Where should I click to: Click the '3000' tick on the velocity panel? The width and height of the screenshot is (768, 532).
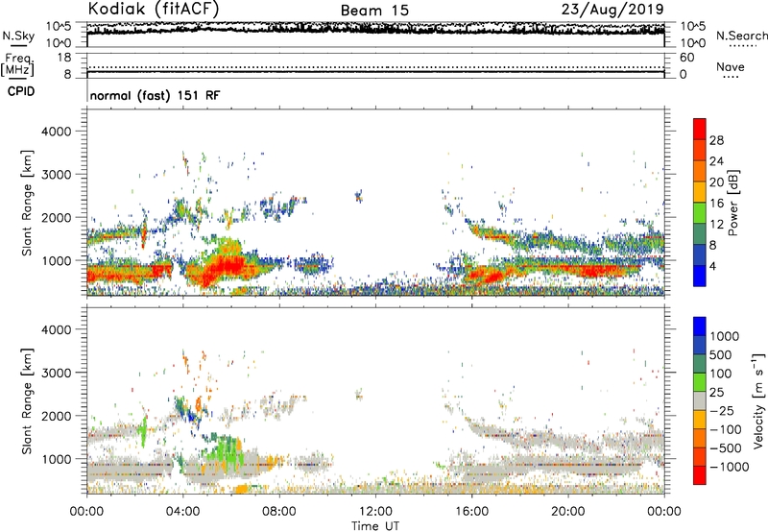pyautogui.click(x=56, y=373)
